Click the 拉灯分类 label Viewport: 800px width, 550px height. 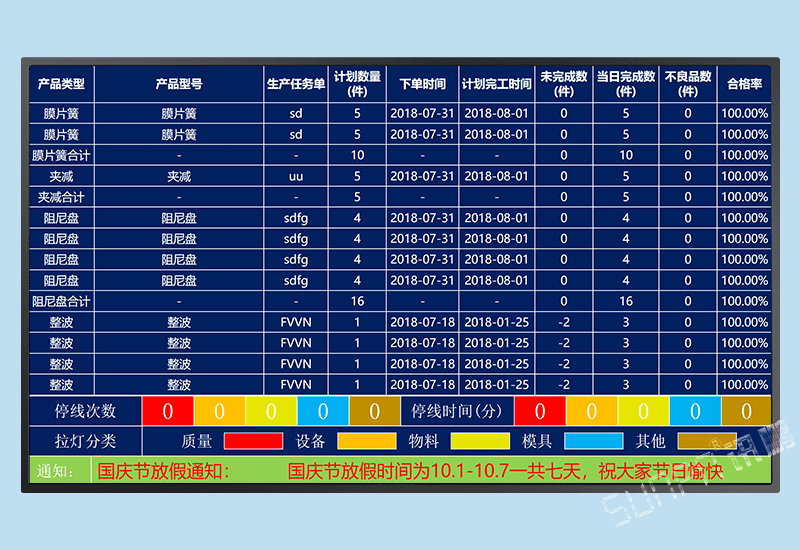86,440
